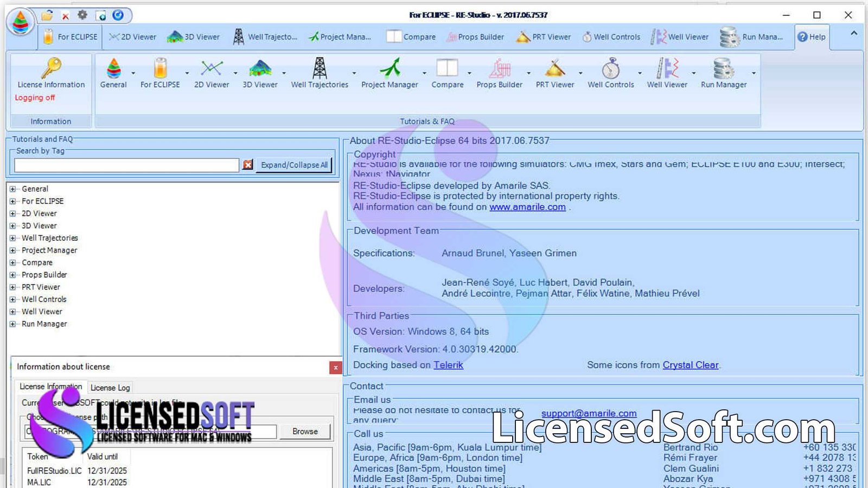Screen dimensions: 868x488
Task: Expand the Project Manager tree node
Action: point(12,251)
